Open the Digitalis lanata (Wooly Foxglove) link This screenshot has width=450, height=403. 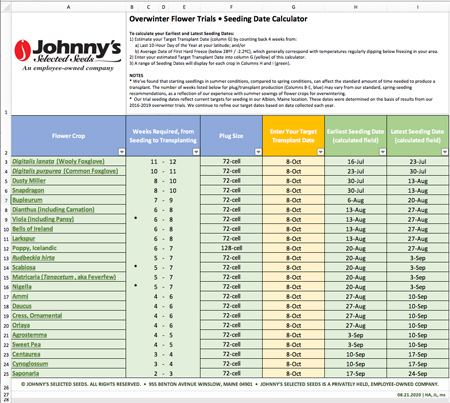58,161
